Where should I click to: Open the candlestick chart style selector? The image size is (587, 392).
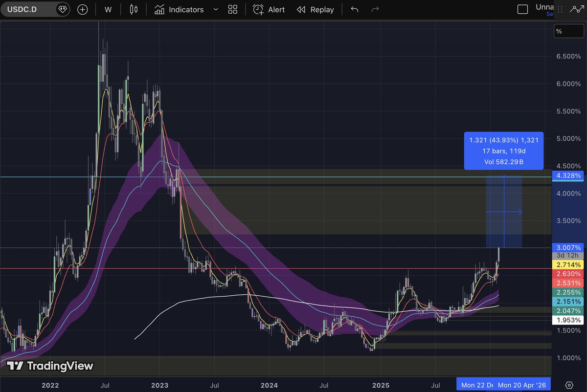tap(133, 9)
